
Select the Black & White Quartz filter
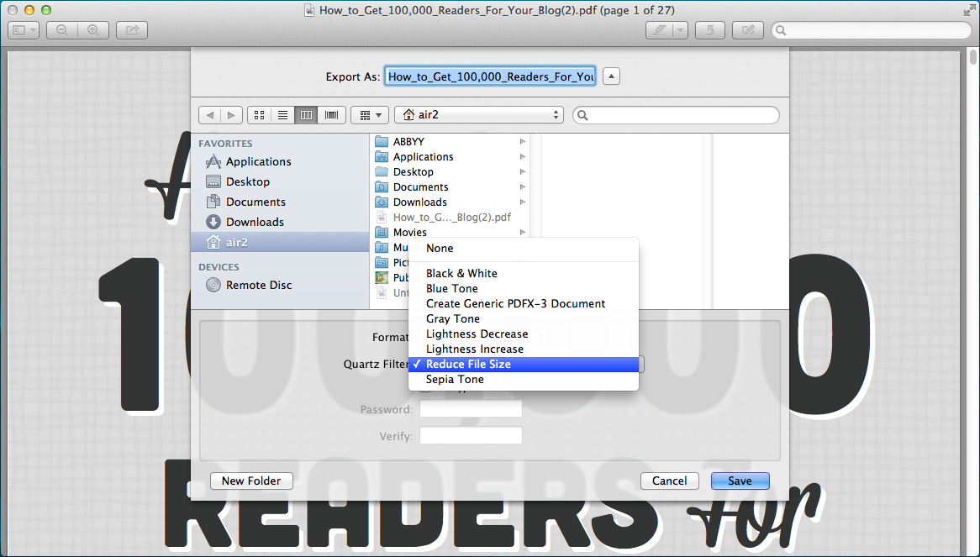tap(461, 272)
